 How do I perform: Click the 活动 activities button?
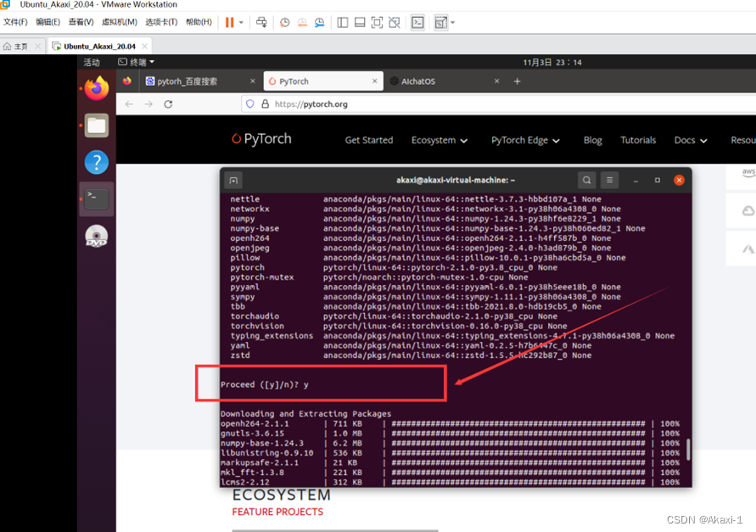[x=92, y=62]
